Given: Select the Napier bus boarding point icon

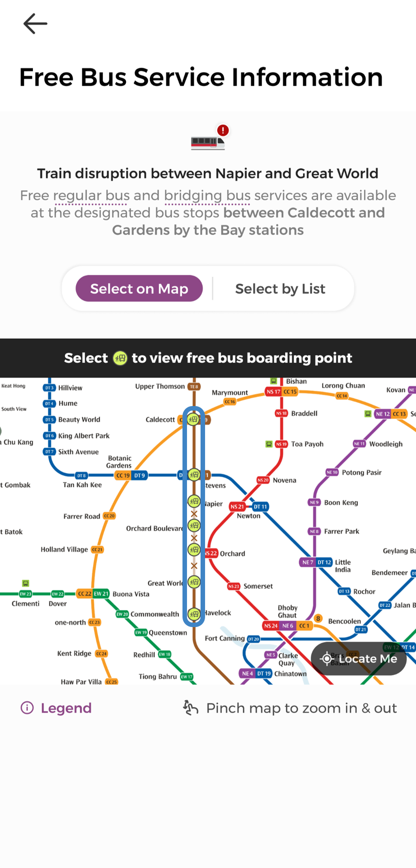Looking at the screenshot, I should coord(194,501).
